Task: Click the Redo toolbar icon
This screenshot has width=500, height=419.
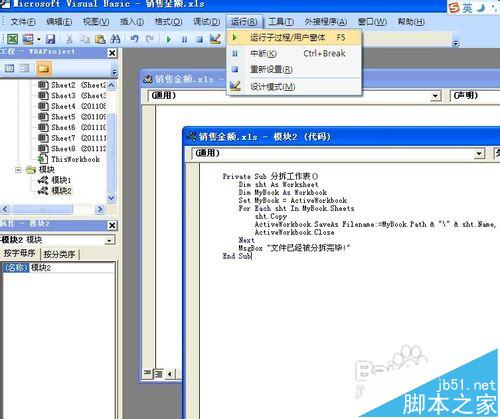Action: tap(150, 39)
